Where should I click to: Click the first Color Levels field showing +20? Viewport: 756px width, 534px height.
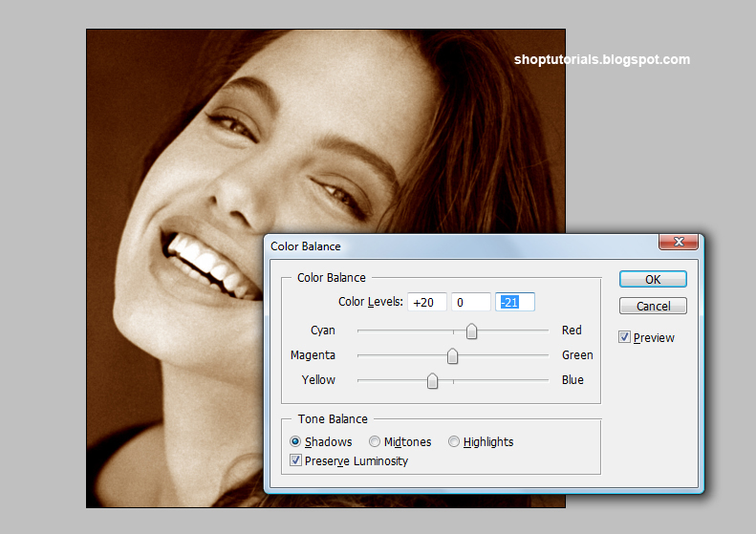click(x=427, y=302)
